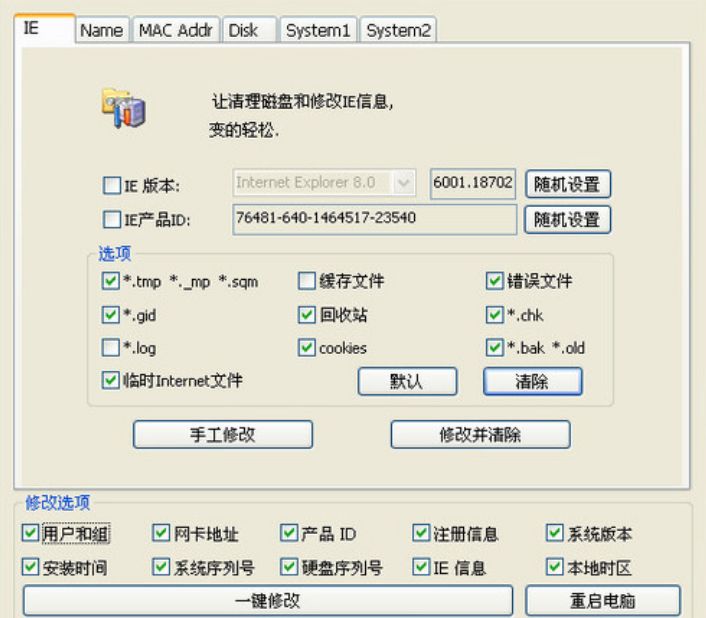Go to the Name tab
706x618 pixels.
coord(101,30)
